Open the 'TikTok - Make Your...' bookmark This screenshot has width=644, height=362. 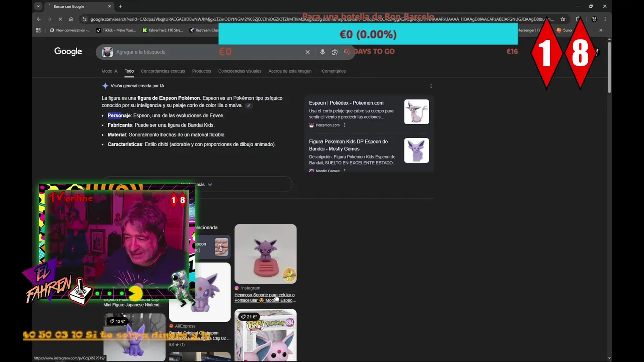(116, 30)
